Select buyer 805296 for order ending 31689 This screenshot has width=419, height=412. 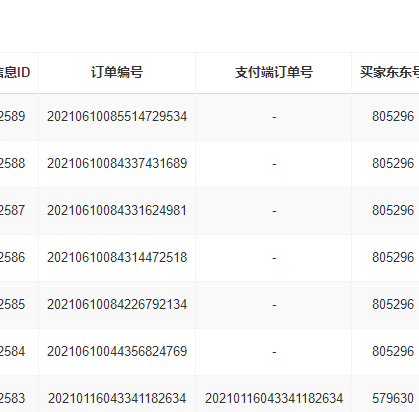coord(393,163)
